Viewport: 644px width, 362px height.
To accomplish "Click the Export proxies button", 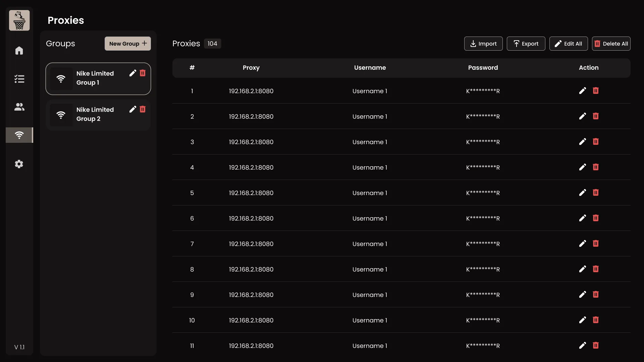I will [x=526, y=44].
